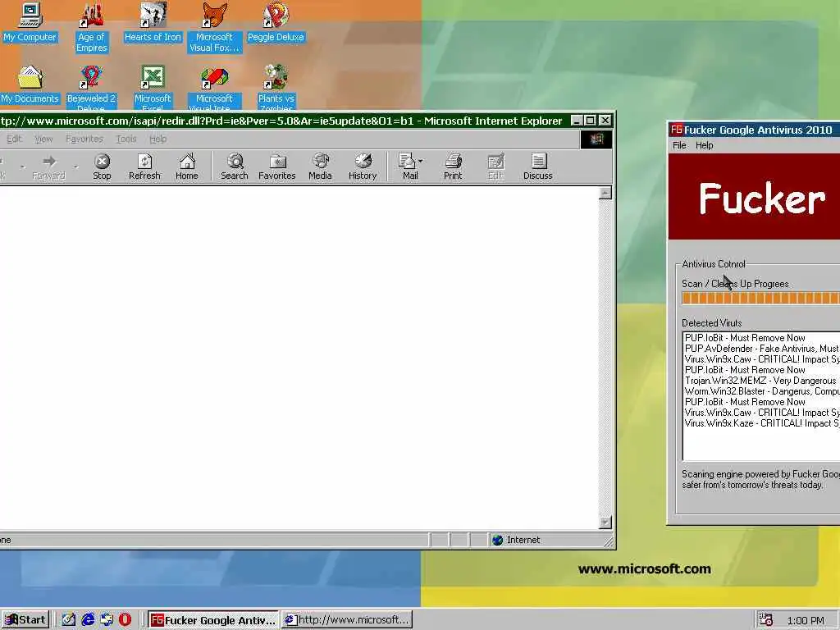Open the Favorites menu in the menu bar

[84, 139]
